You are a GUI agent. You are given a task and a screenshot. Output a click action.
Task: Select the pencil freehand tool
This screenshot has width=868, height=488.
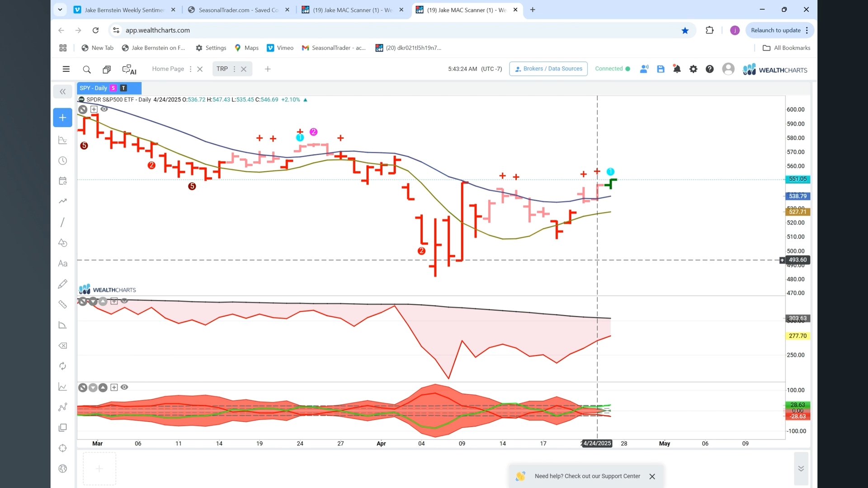pos(63,284)
